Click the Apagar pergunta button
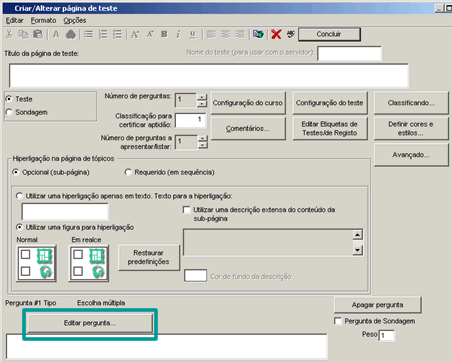This screenshot has height=362, width=452. [378, 305]
